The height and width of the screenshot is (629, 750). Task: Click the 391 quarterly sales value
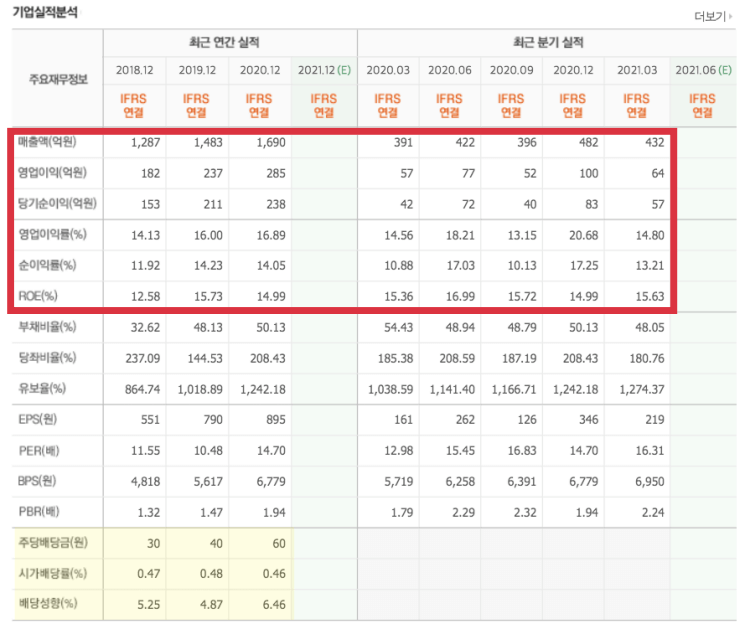(x=403, y=143)
